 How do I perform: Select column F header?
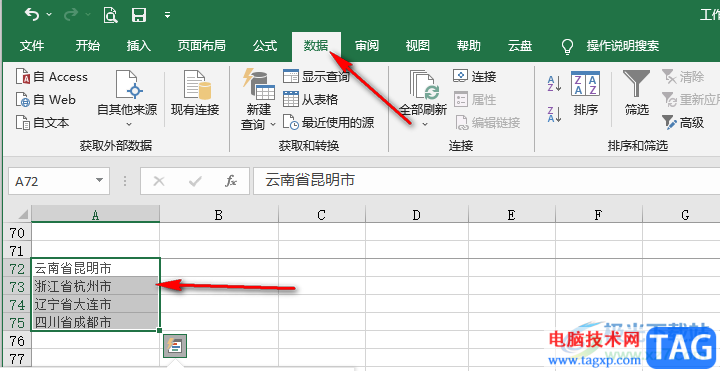tap(598, 214)
